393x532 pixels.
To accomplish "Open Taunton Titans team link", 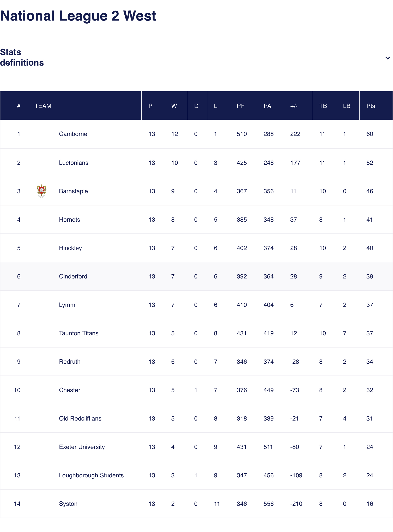I will pyautogui.click(x=78, y=333).
